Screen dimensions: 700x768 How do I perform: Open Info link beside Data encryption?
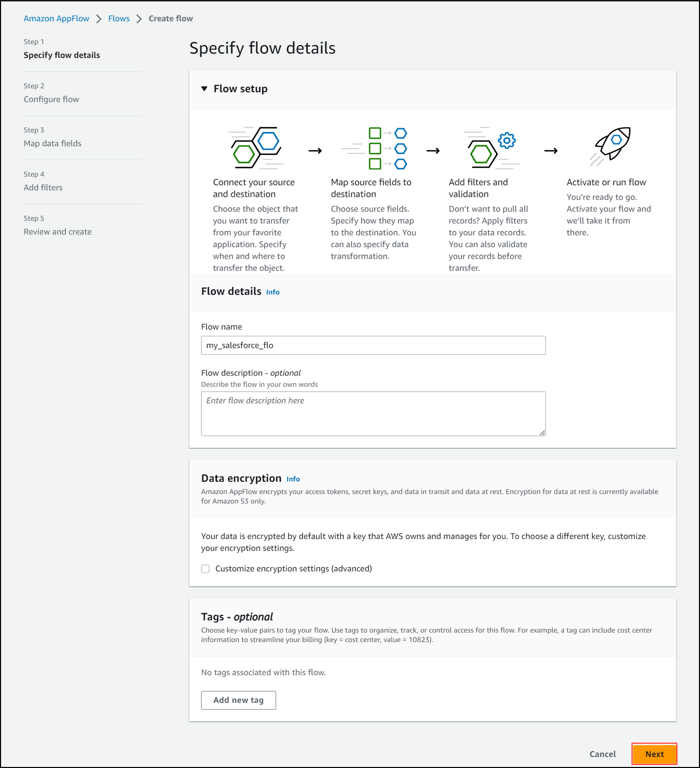[x=293, y=479]
